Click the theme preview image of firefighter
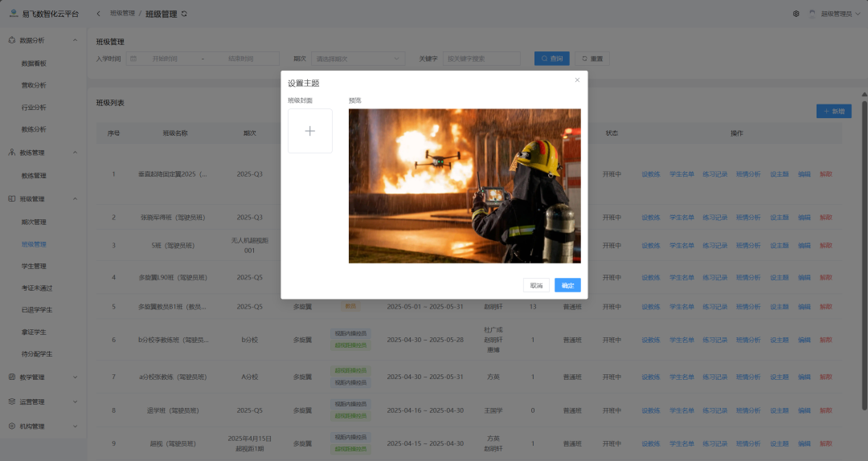This screenshot has height=461, width=868. [x=465, y=186]
